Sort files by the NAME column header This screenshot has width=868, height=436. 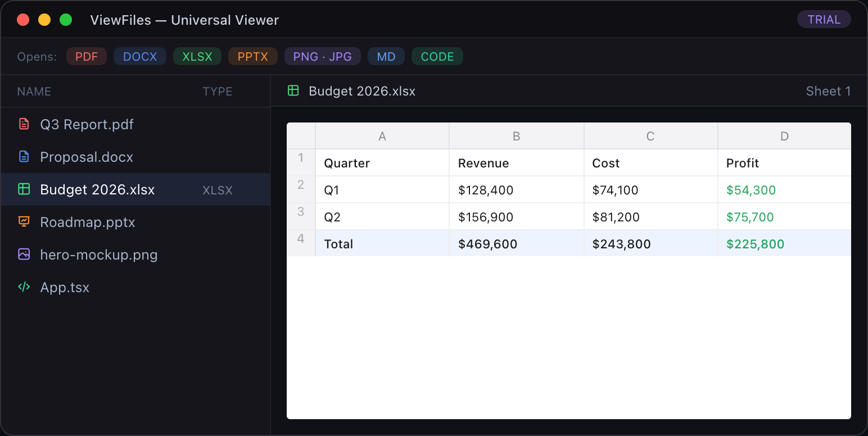click(x=34, y=91)
